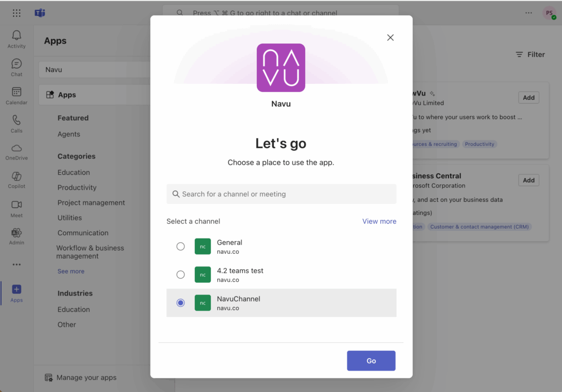Open Featured Agents item
Viewport: 562px width, 392px height.
69,134
